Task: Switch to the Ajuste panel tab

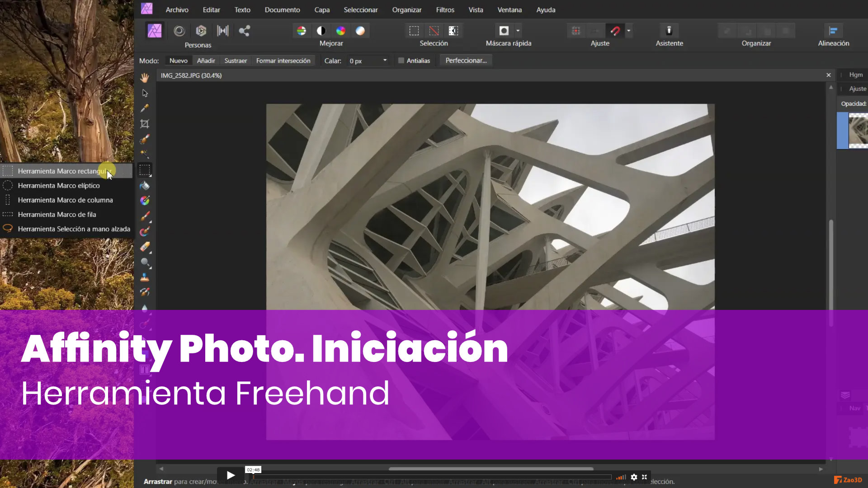Action: (858, 89)
